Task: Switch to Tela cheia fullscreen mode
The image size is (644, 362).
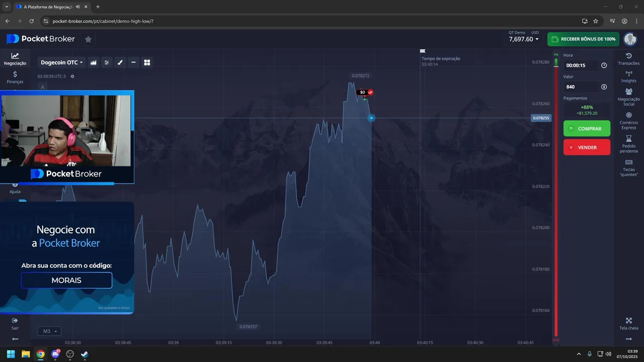Action: pos(628,324)
